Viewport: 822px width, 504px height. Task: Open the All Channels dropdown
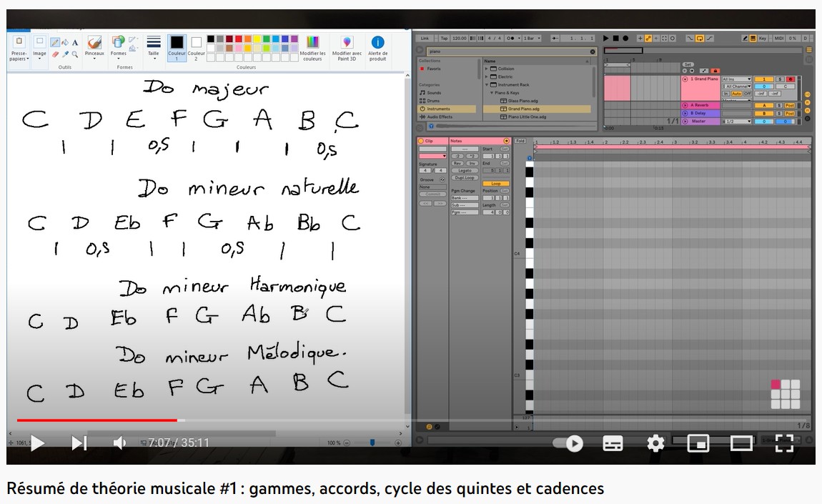tap(737, 87)
